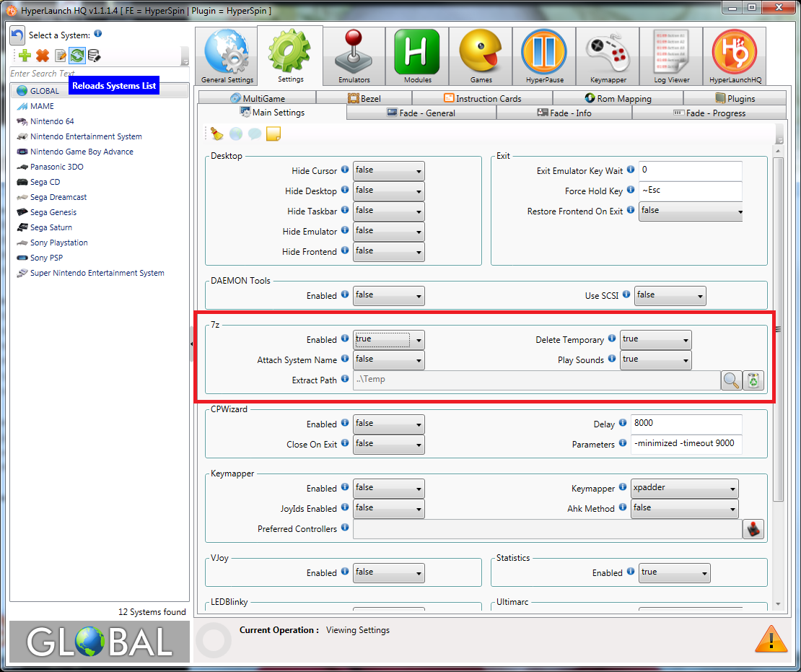
Task: Click the Enter Search Text field
Action: (x=94, y=74)
